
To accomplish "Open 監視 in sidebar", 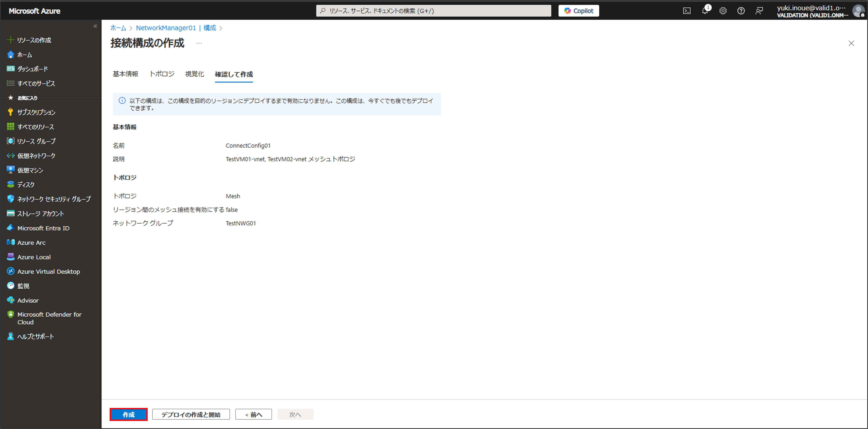I will click(18, 286).
